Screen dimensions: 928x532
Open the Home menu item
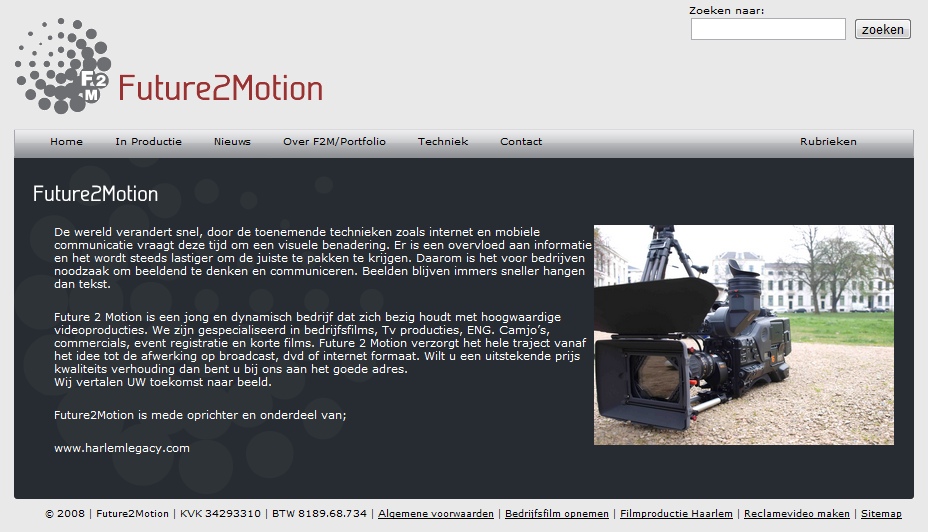point(66,141)
